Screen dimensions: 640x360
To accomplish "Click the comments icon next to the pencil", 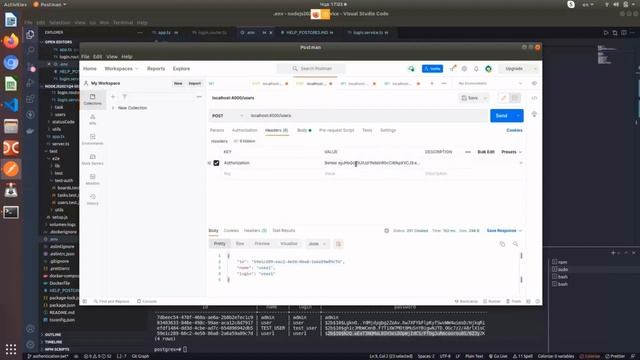I will coord(515,98).
